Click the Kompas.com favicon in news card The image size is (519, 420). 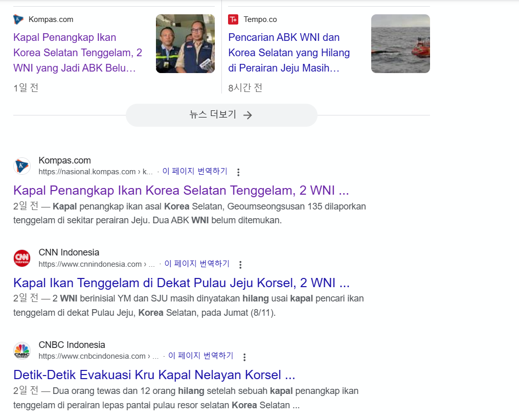pyautogui.click(x=18, y=19)
